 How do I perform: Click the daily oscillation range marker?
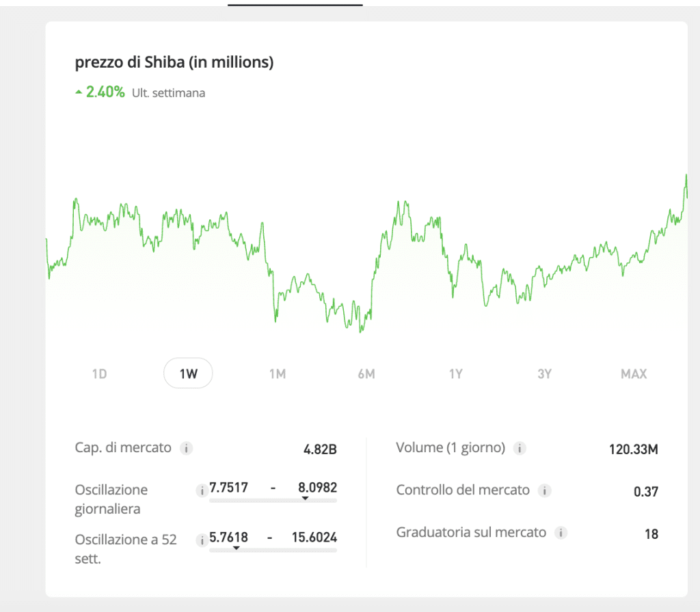306,498
